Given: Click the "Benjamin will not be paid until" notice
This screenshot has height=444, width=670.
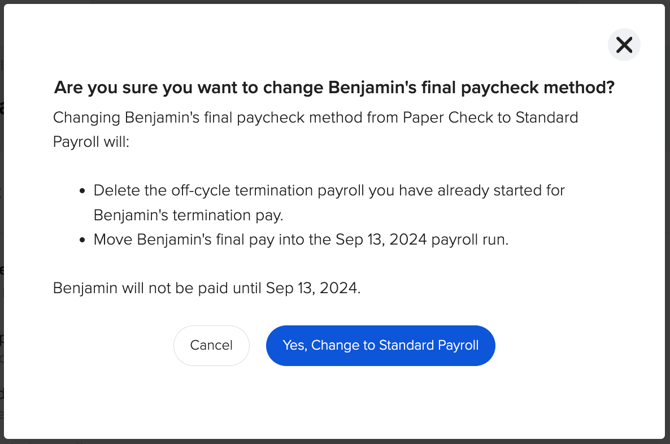Looking at the screenshot, I should pyautogui.click(x=156, y=288).
